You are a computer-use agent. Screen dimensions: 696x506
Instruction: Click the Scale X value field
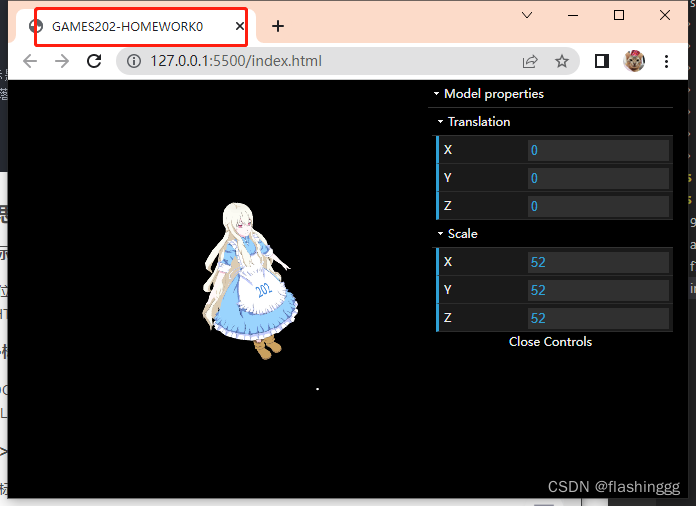click(598, 262)
